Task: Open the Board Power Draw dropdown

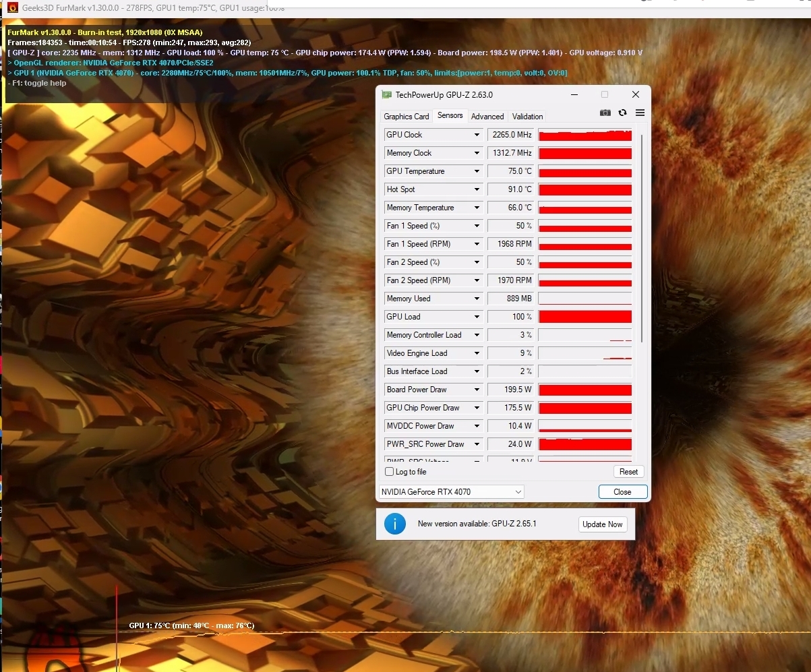Action: [x=477, y=390]
